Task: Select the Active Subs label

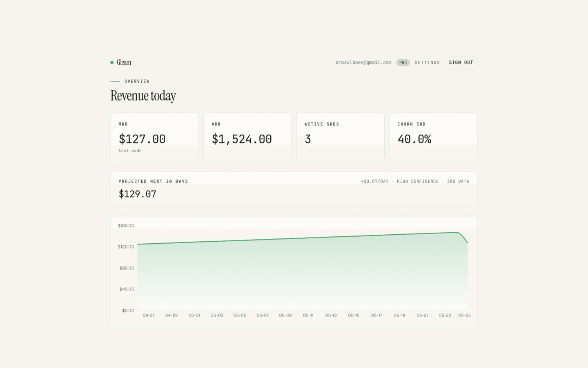Action: (x=322, y=124)
